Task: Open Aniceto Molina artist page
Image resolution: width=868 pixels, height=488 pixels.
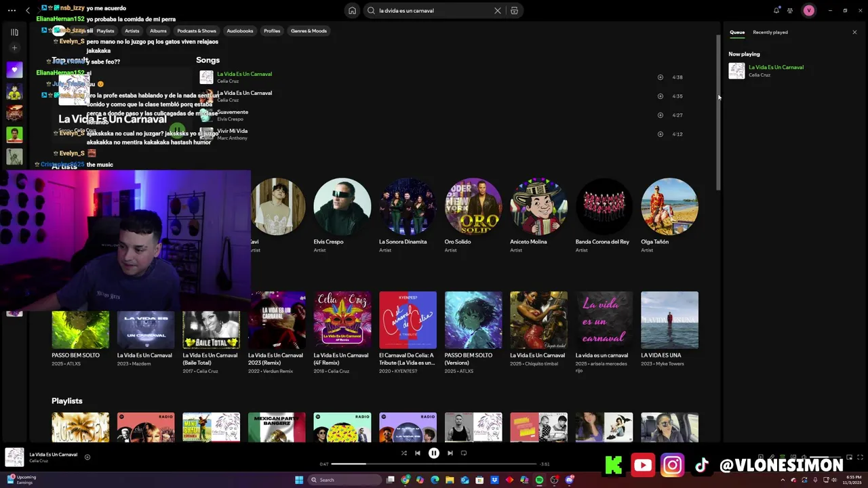Action: tap(538, 216)
